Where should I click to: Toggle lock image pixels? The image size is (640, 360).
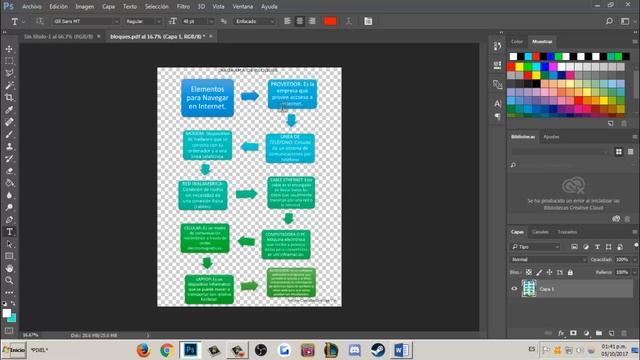click(539, 272)
